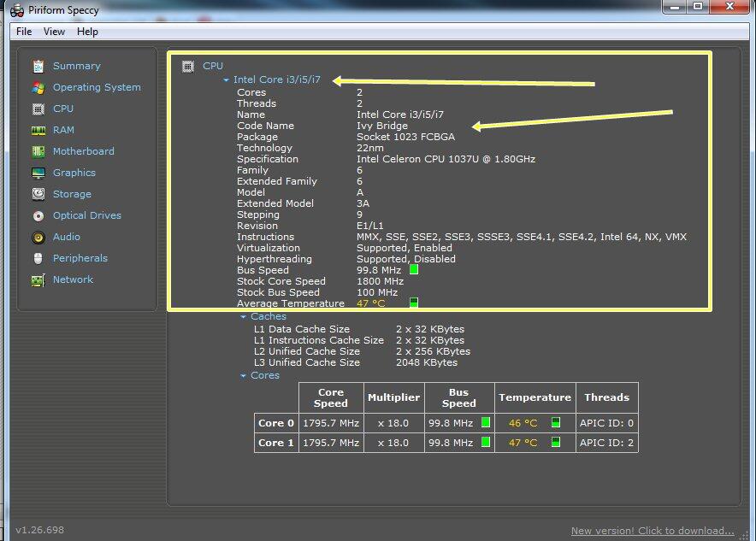Click the RAM memory stick icon
The height and width of the screenshot is (541, 756).
pyautogui.click(x=38, y=131)
